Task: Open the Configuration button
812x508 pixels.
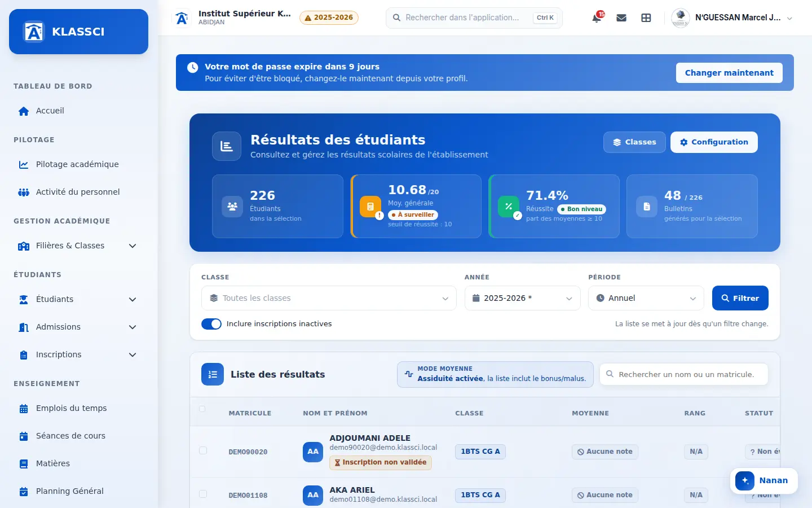Action: click(714, 142)
